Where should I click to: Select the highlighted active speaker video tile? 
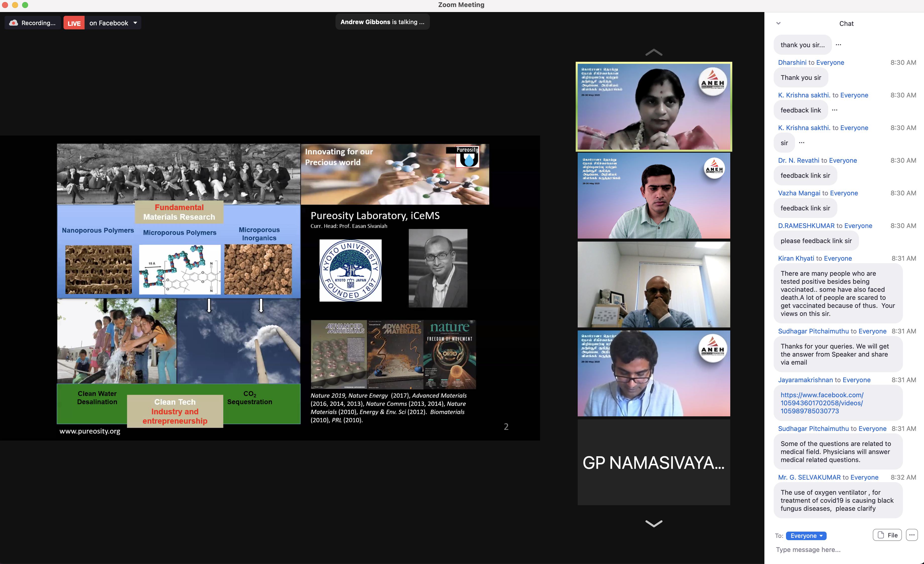click(654, 106)
